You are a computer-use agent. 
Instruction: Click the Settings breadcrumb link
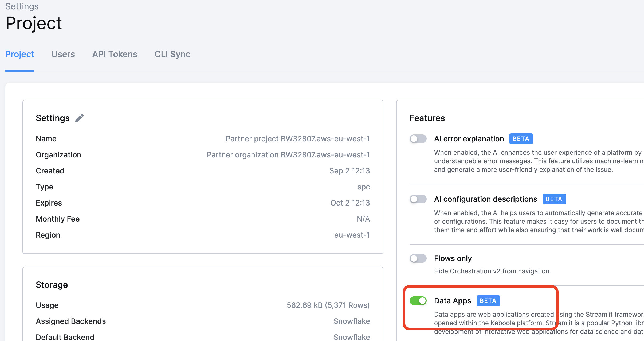click(22, 6)
